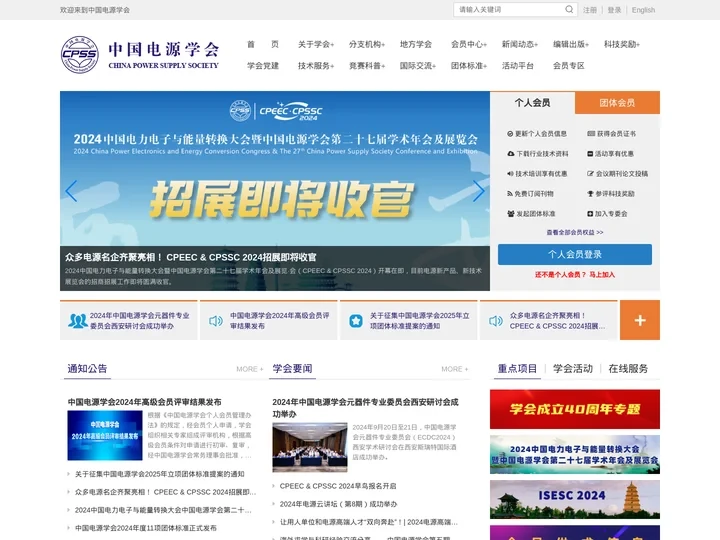This screenshot has height=540, width=720.
Task: Open 团体标准 dropdown menu
Action: [x=469, y=66]
